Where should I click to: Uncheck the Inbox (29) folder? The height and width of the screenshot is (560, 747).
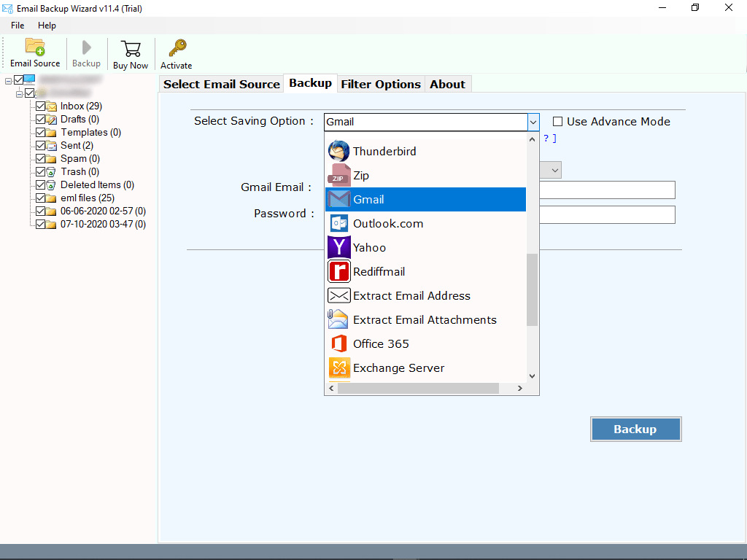point(41,106)
